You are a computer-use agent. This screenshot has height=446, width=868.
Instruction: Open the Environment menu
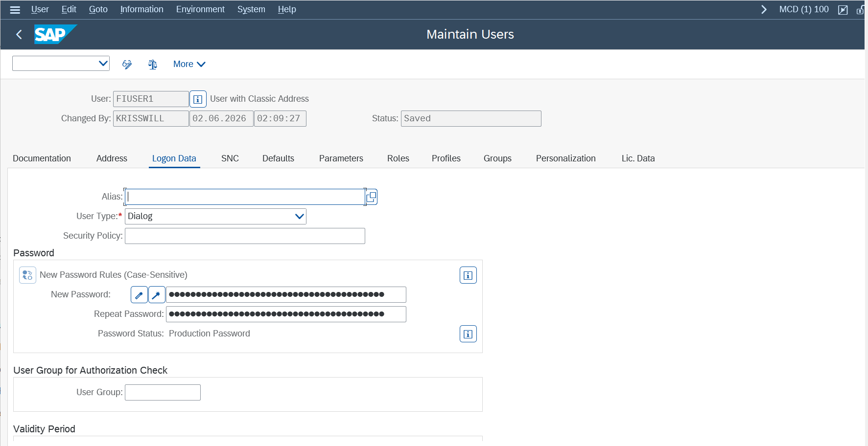[x=200, y=9]
